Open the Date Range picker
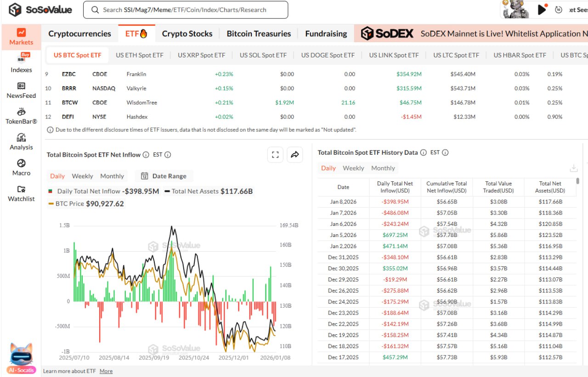588x377 pixels. pos(164,176)
